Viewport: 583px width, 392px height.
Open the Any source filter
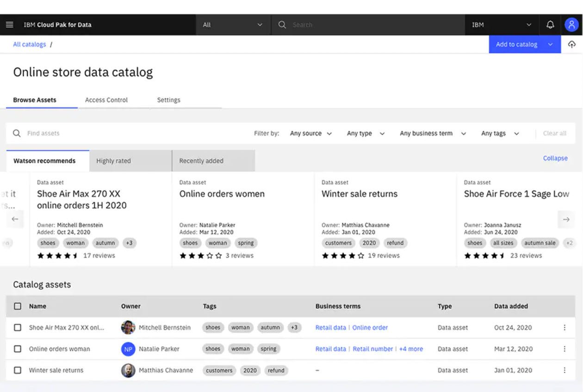coord(311,134)
